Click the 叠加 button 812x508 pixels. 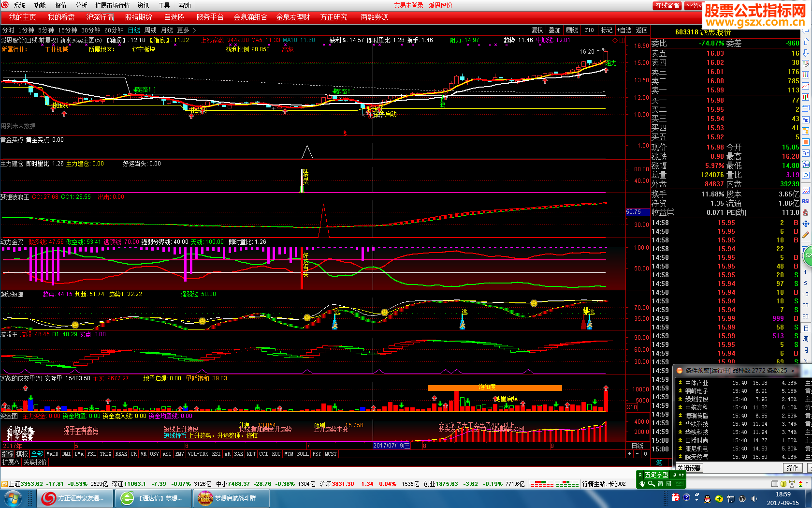pos(554,30)
